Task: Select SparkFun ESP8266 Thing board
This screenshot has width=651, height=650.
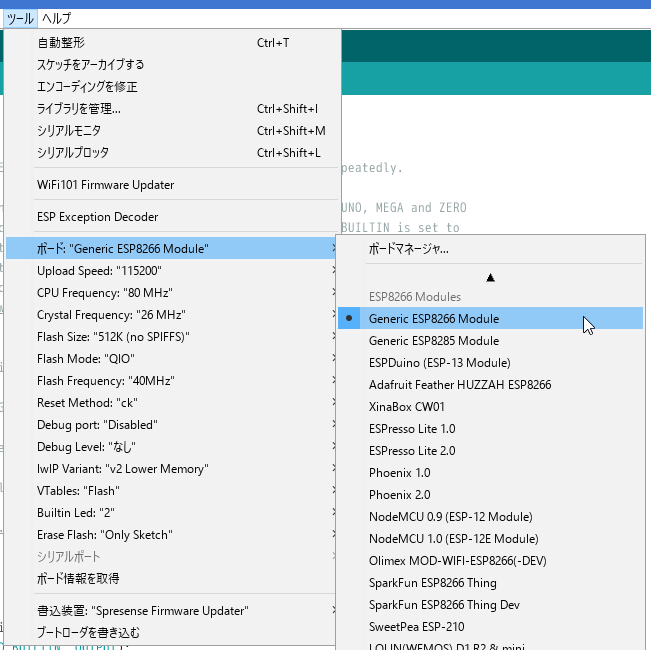Action: [490, 582]
